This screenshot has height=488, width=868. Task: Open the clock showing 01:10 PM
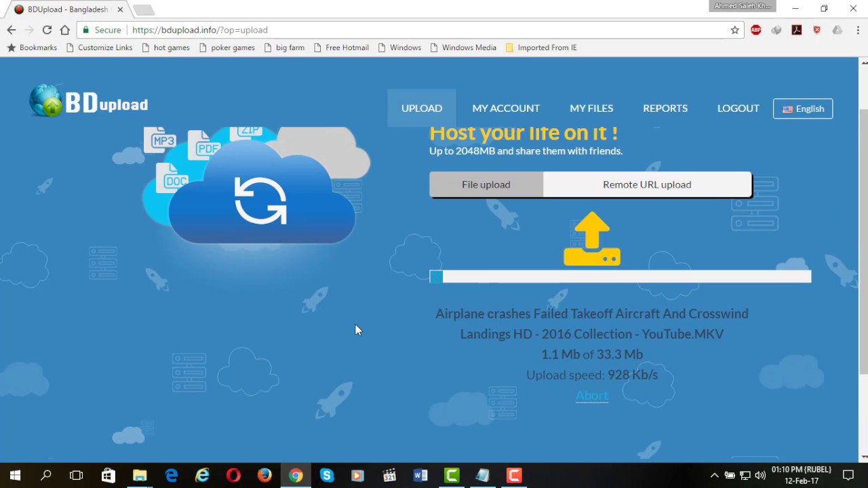801,475
